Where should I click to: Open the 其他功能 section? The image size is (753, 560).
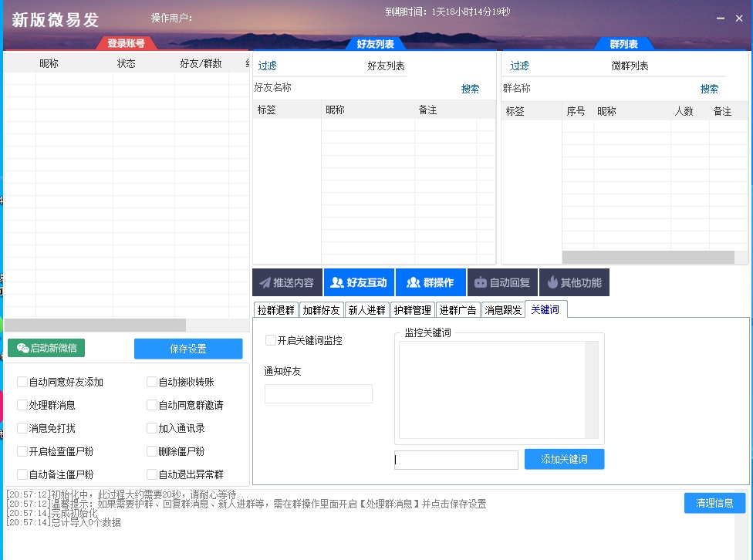click(x=574, y=282)
